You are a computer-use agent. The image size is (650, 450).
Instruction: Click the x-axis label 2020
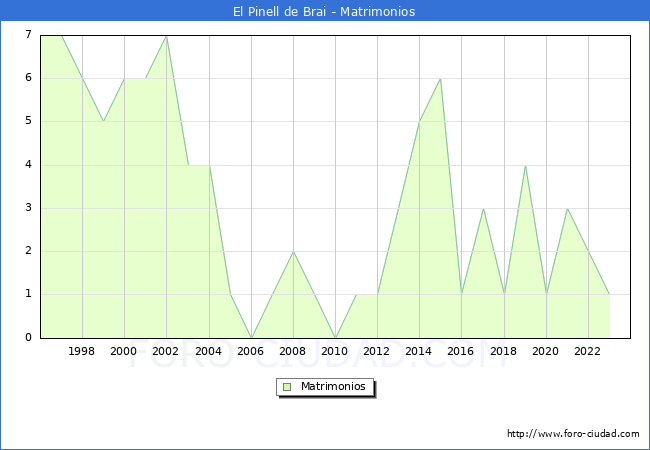(x=546, y=351)
